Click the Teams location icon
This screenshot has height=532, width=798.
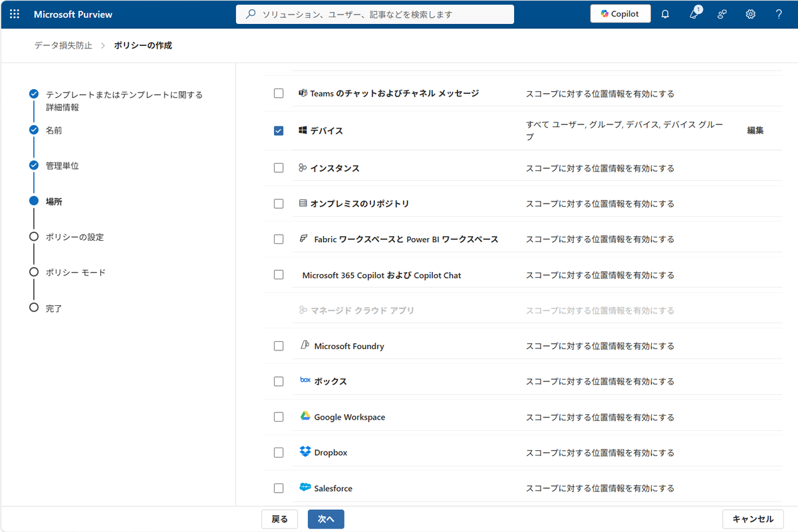pos(303,93)
